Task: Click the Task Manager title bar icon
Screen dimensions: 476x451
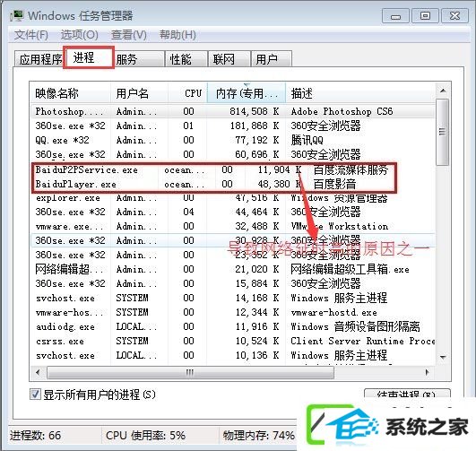Action: (x=17, y=16)
